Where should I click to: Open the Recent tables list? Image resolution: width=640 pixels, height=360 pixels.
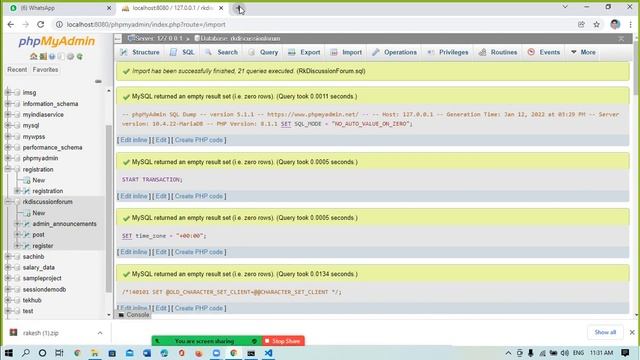pyautogui.click(x=17, y=70)
